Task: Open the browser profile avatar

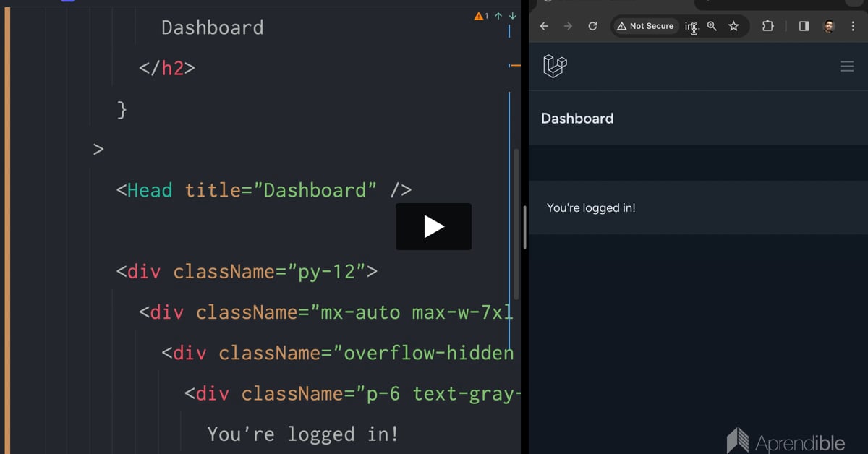Action: tap(829, 26)
